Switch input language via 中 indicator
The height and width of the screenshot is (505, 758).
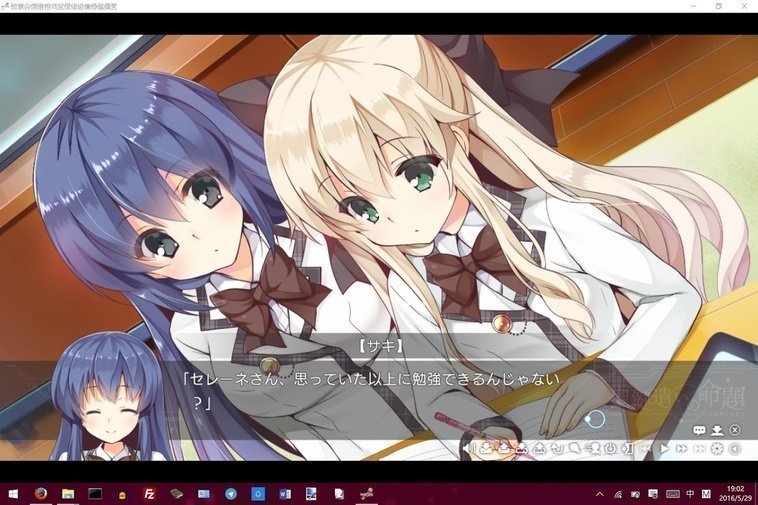tap(690, 494)
